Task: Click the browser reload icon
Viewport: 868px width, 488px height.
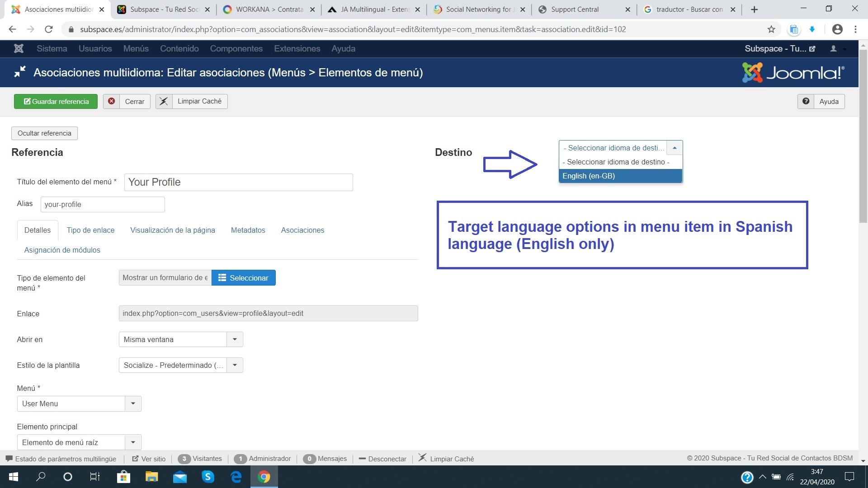Action: click(x=49, y=29)
